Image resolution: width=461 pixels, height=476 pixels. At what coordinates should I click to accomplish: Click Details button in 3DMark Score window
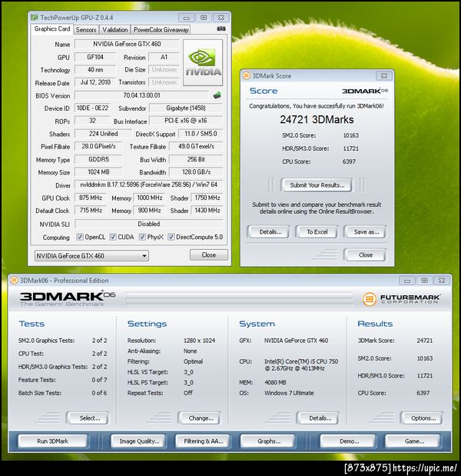click(270, 232)
